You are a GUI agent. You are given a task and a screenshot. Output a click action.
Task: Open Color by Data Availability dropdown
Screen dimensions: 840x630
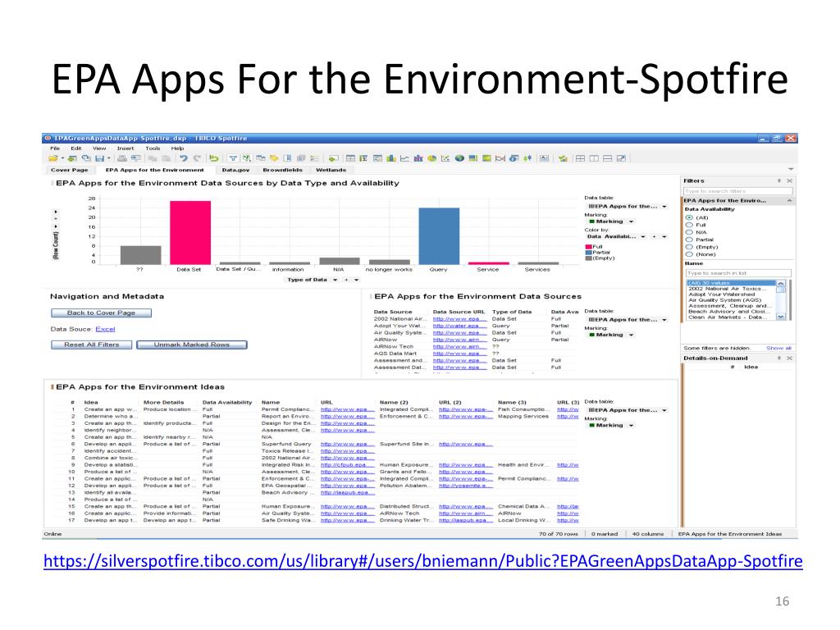click(x=616, y=236)
